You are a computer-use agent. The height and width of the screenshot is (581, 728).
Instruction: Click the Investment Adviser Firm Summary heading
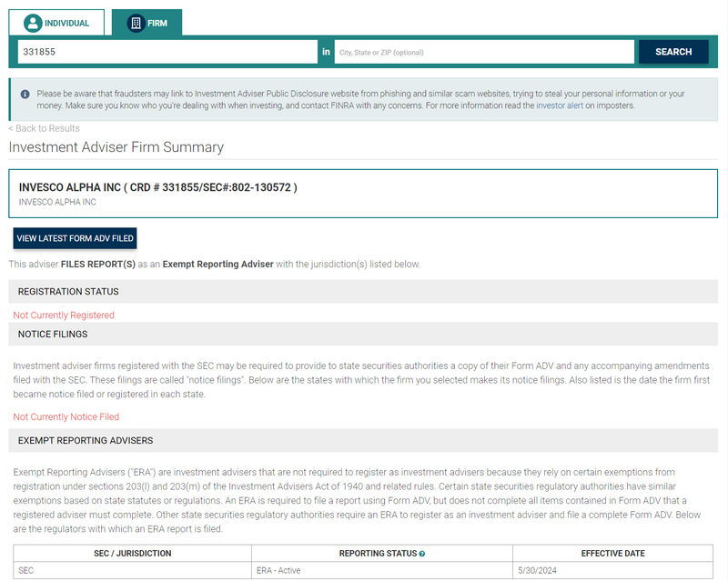tap(116, 147)
